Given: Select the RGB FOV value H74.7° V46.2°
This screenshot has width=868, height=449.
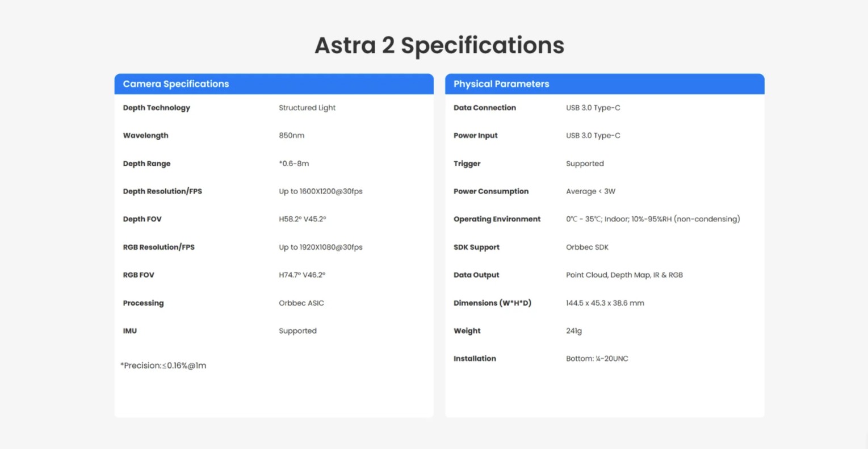Looking at the screenshot, I should point(302,275).
